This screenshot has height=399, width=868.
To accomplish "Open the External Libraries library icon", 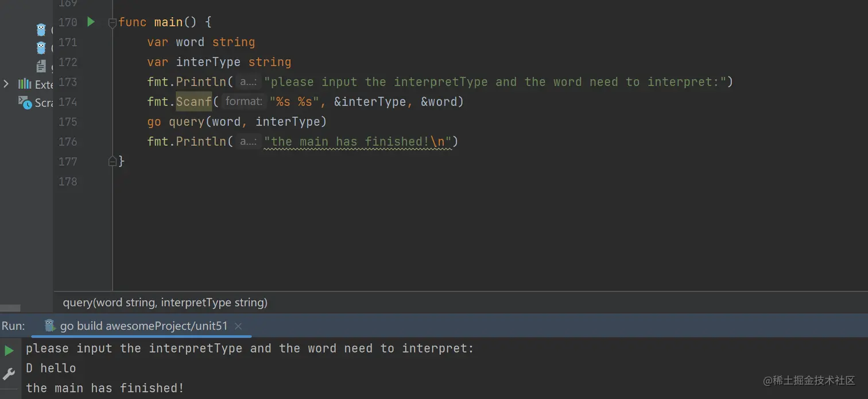I will [x=25, y=84].
